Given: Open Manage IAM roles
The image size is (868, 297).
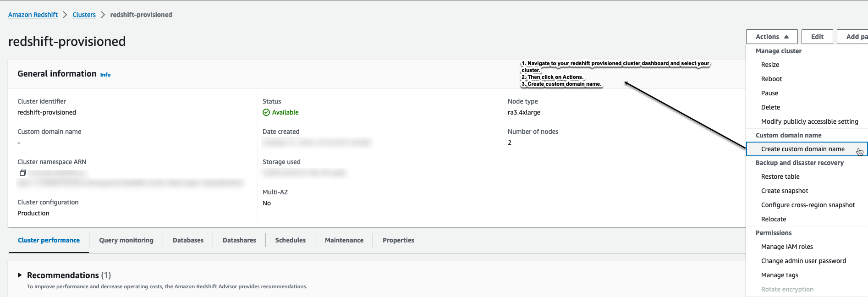Looking at the screenshot, I should coord(787,247).
